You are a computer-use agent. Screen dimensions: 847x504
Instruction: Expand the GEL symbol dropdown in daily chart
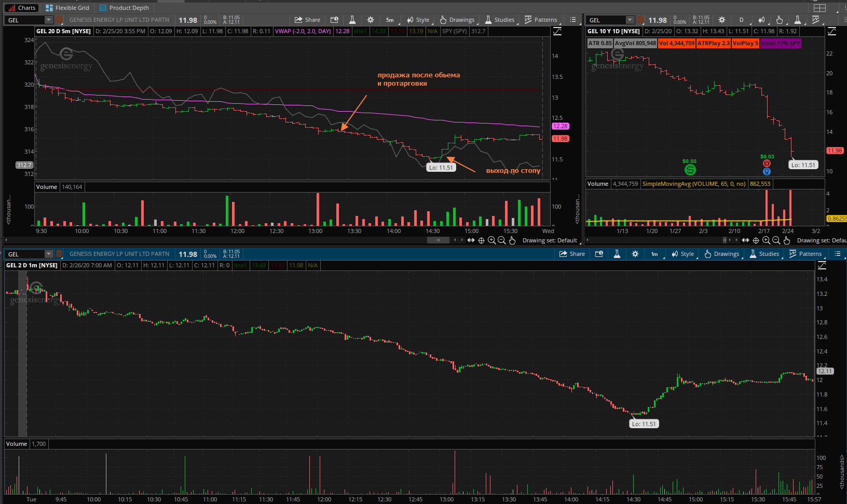tap(630, 20)
